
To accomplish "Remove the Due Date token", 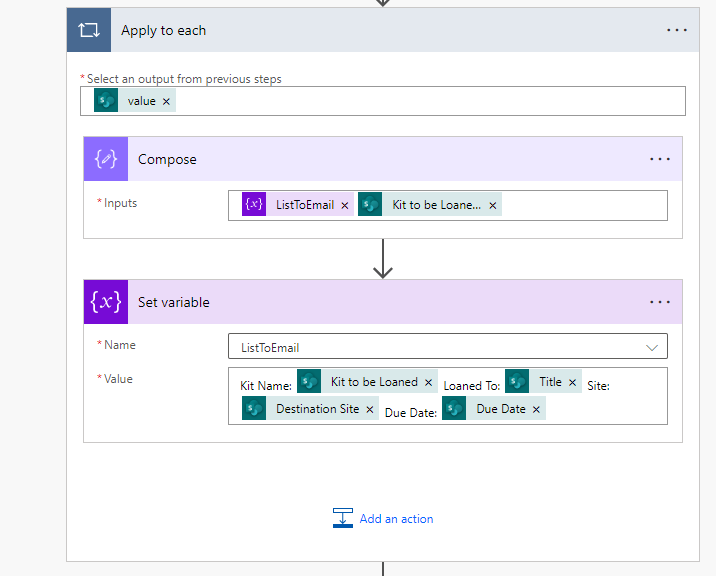I will click(537, 409).
